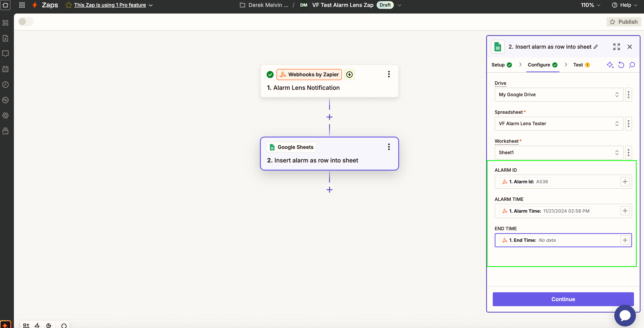Click the refresh fields icon in panel
This screenshot has height=328, width=644.
pyautogui.click(x=621, y=65)
